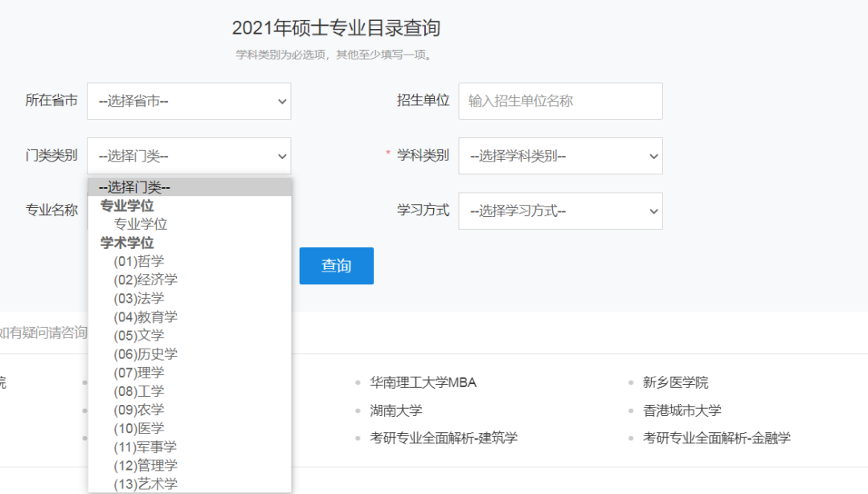Click the blue 查询 search button
Image resolution: width=868 pixels, height=494 pixels.
click(336, 265)
